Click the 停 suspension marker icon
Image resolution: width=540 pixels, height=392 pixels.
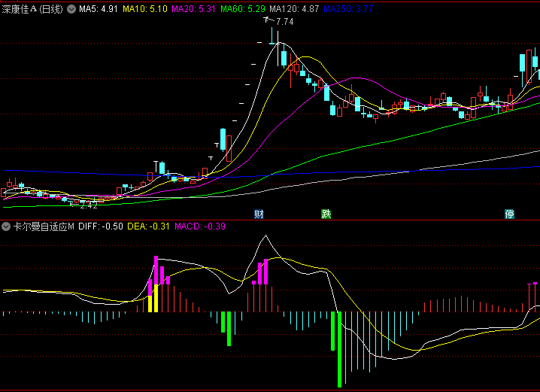[509, 214]
